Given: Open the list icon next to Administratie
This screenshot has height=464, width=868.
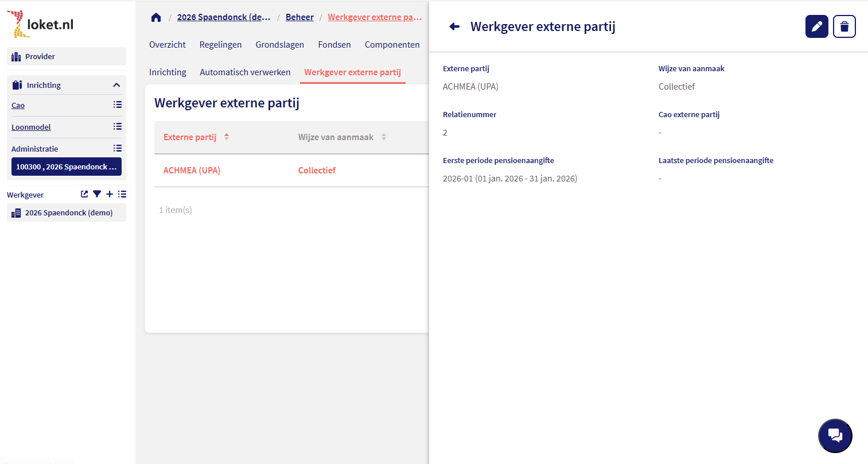Looking at the screenshot, I should pos(118,148).
